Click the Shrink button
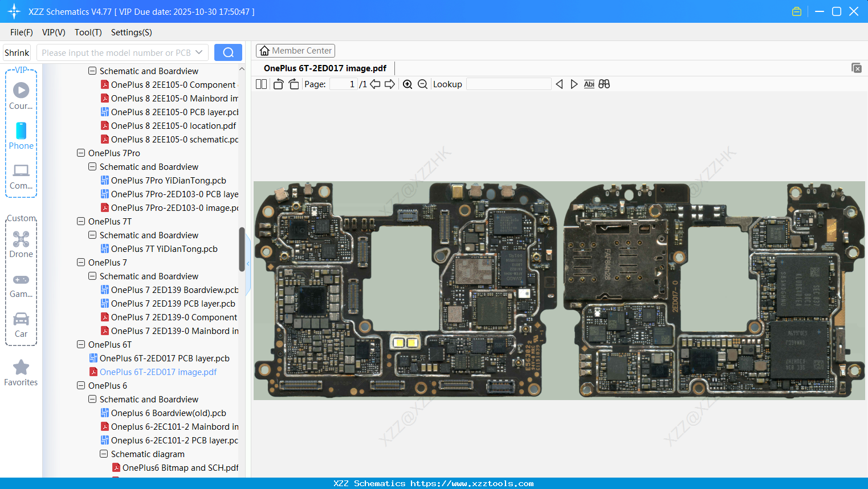This screenshot has width=868, height=489. click(x=17, y=52)
